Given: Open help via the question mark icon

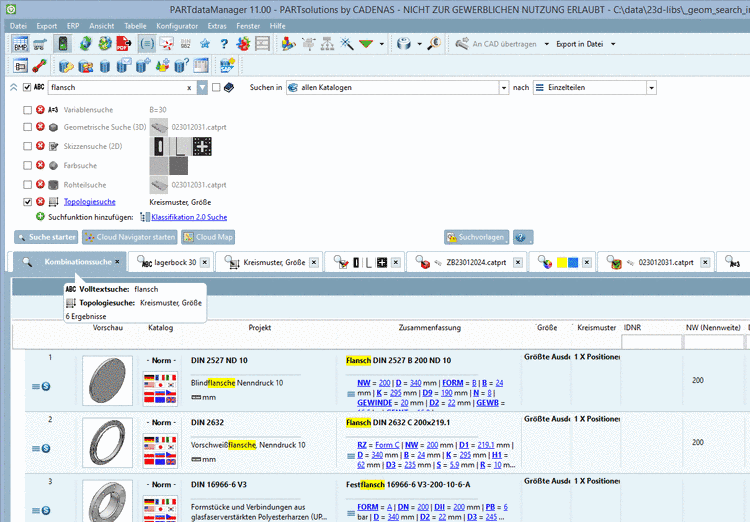Looking at the screenshot, I should [x=224, y=44].
